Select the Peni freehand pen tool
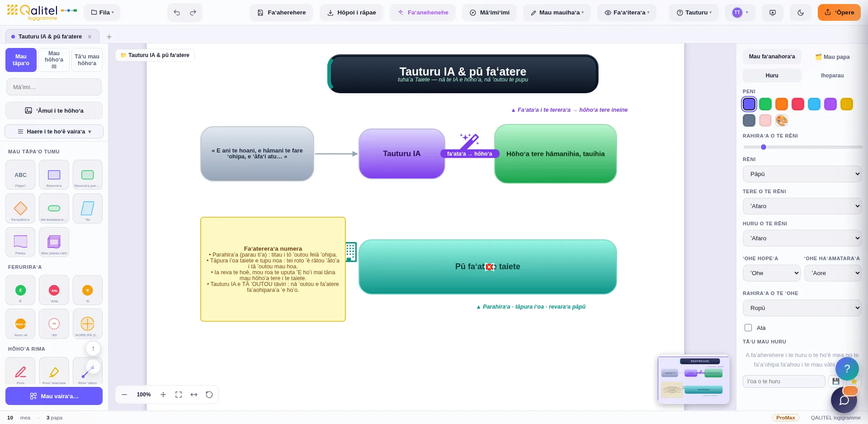 click(20, 372)
